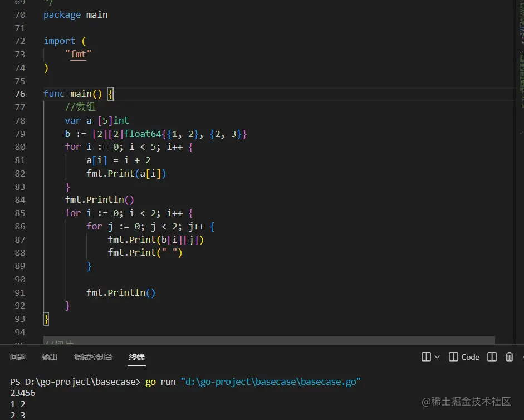
Task: Kill the terminal with the trash icon
Action: pos(510,357)
